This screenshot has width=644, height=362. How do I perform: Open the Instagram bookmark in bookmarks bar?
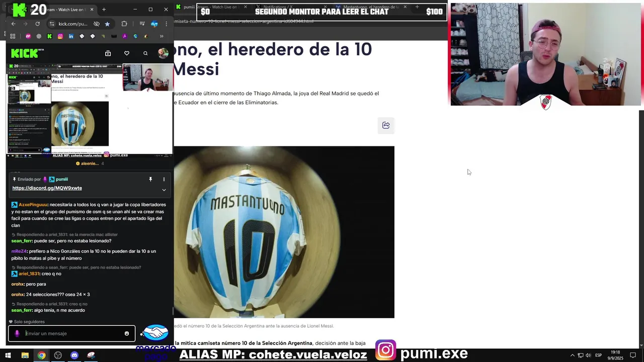tap(60, 36)
